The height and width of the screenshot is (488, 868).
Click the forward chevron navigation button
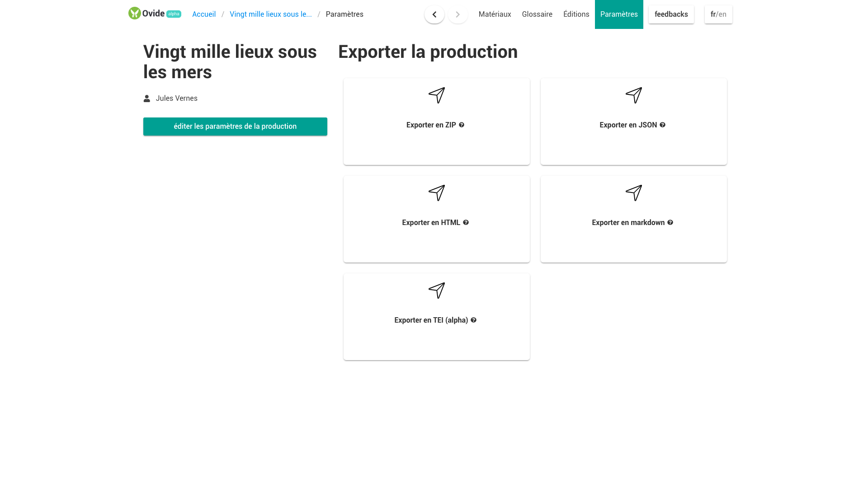click(x=458, y=14)
